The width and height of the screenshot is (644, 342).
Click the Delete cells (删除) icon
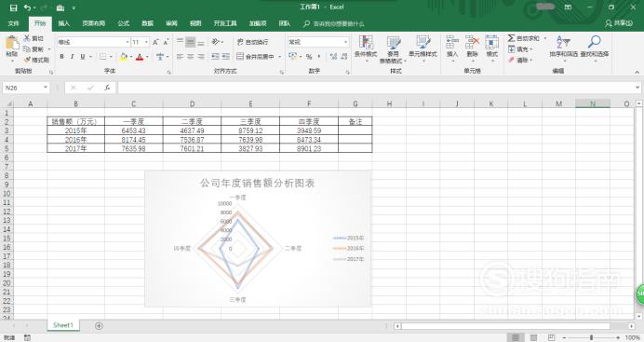[x=473, y=42]
